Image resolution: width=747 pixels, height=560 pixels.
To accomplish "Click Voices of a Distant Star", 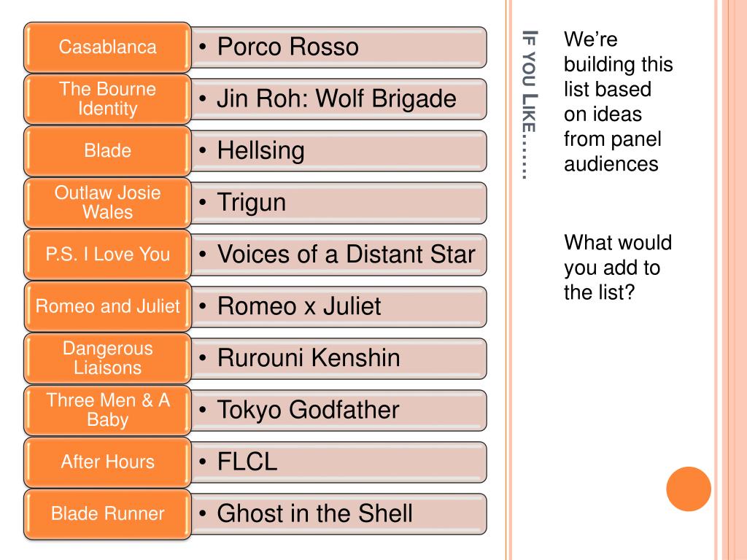I will tap(338, 254).
